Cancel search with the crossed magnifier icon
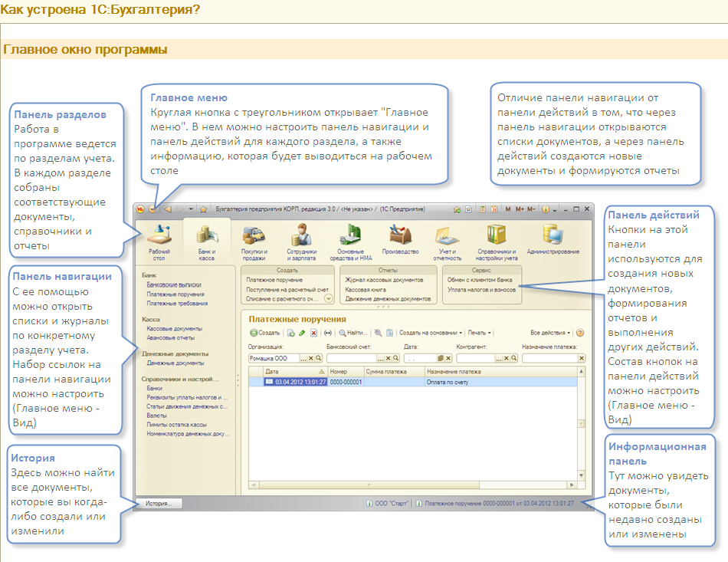Screen dimensions: 728x562 [379, 333]
